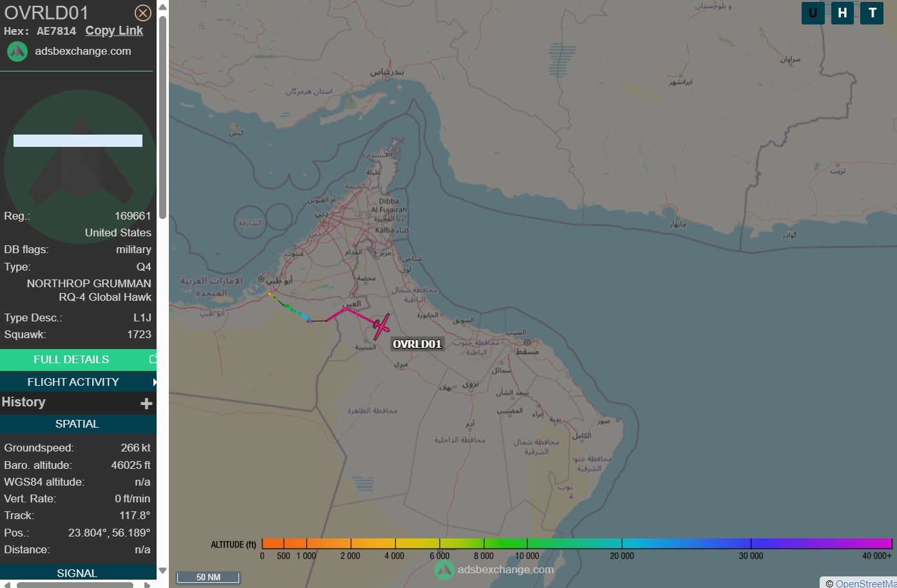Click the position 23.804°, 56.189° value
Screen dimensions: 897x588
coord(109,533)
